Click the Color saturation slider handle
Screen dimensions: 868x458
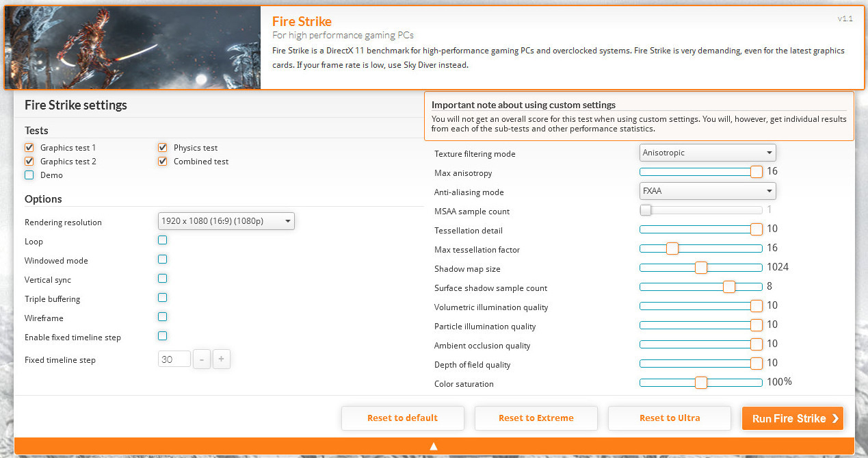701,383
